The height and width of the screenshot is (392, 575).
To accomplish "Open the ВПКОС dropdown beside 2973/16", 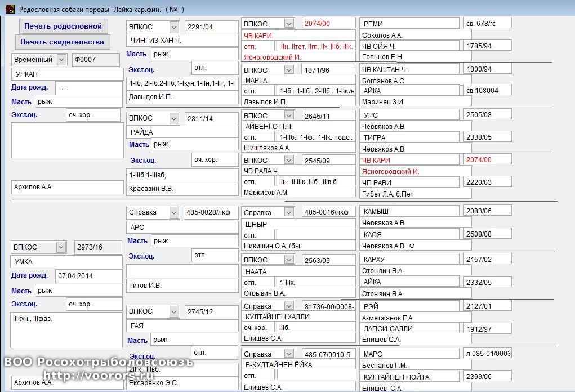I will pos(61,247).
